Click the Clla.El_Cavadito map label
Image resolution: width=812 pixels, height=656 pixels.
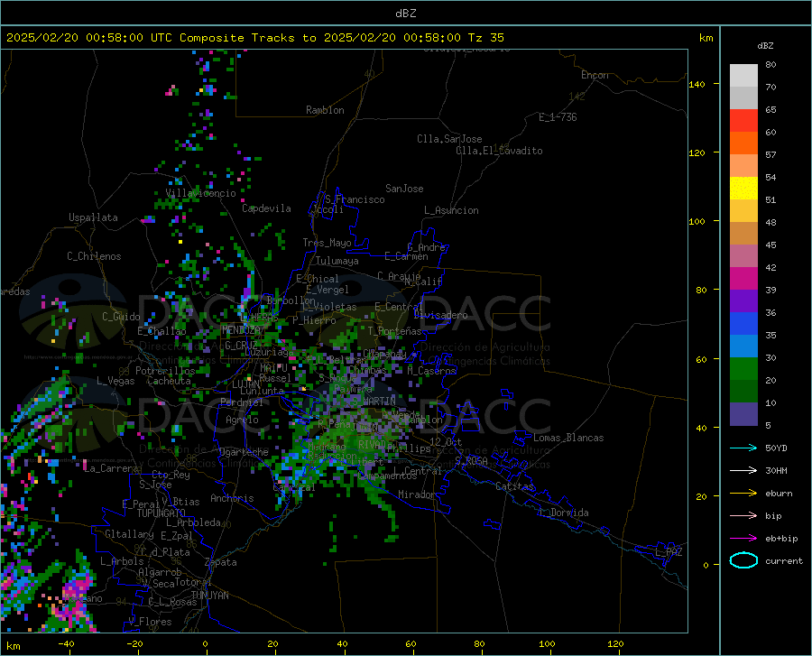pyautogui.click(x=499, y=151)
